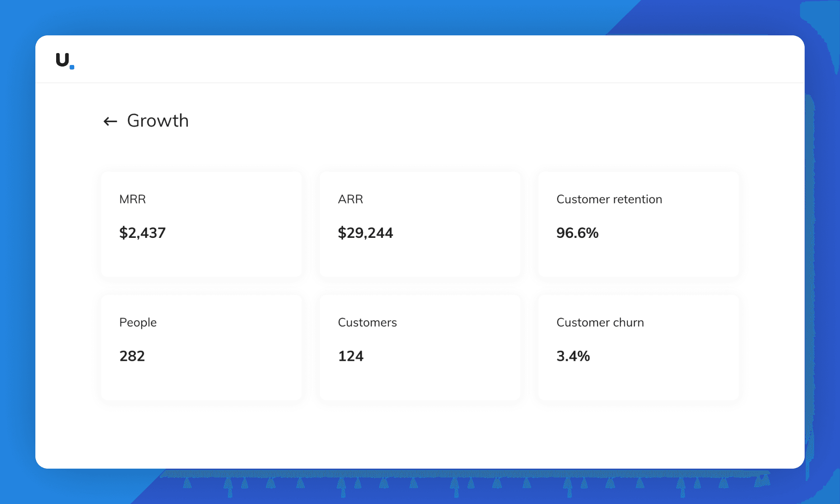Select the $29,244 ARR value
840x504 pixels.
[x=365, y=233]
